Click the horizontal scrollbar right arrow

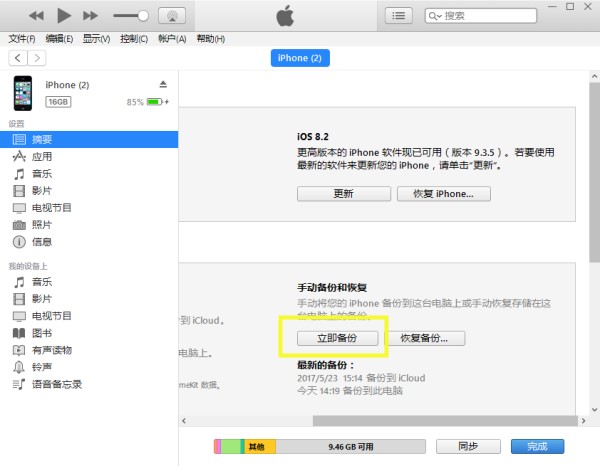[x=583, y=421]
